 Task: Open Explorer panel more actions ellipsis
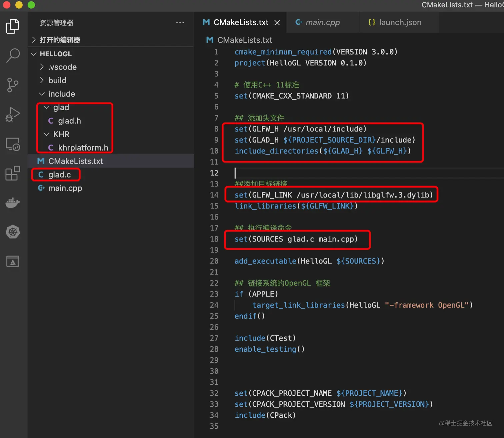click(x=180, y=23)
